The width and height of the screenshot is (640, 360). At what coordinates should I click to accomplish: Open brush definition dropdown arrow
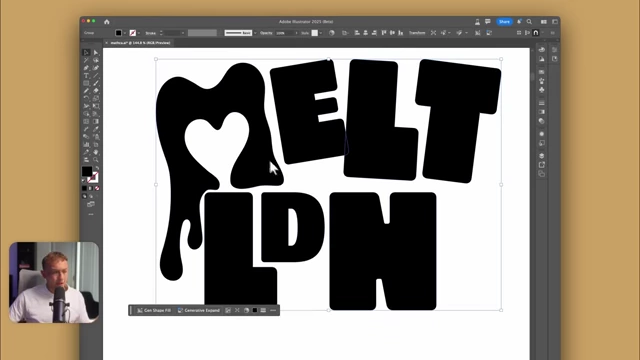pos(255,33)
